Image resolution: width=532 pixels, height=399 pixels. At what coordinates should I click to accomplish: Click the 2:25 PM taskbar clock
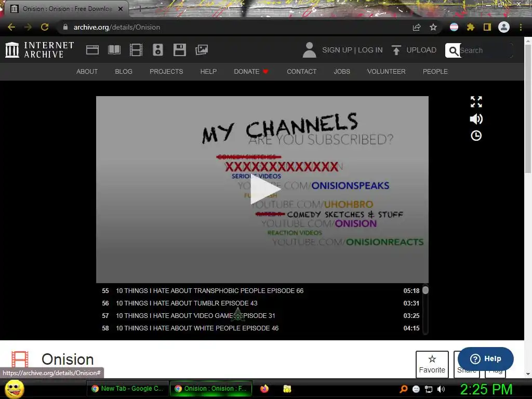click(x=486, y=389)
